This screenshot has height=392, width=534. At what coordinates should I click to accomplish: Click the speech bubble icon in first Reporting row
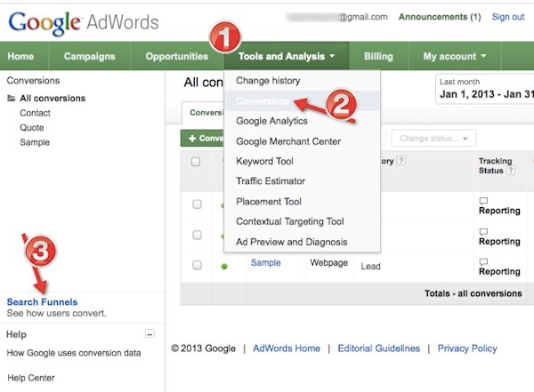click(483, 201)
